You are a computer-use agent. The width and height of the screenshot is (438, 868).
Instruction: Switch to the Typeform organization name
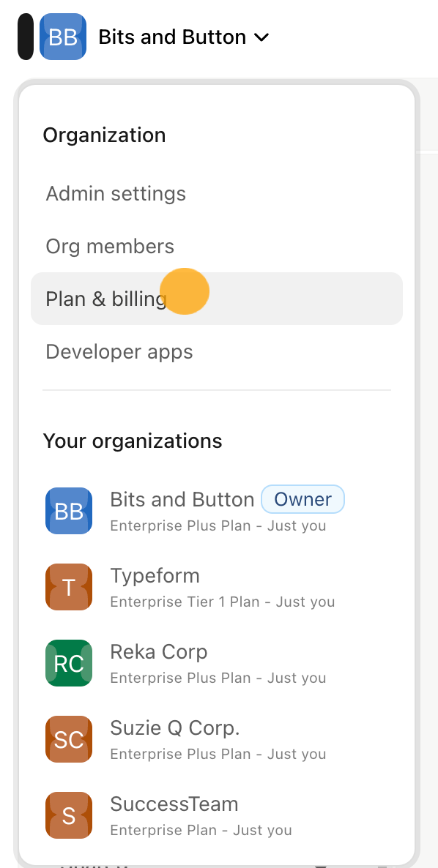pos(155,576)
